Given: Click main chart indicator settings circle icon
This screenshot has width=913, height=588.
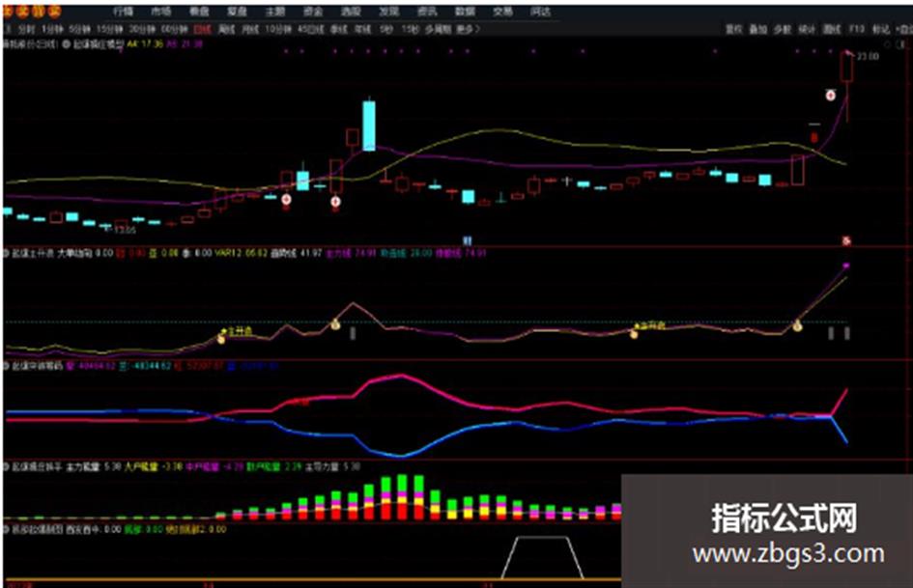Looking at the screenshot, I should (x=66, y=43).
